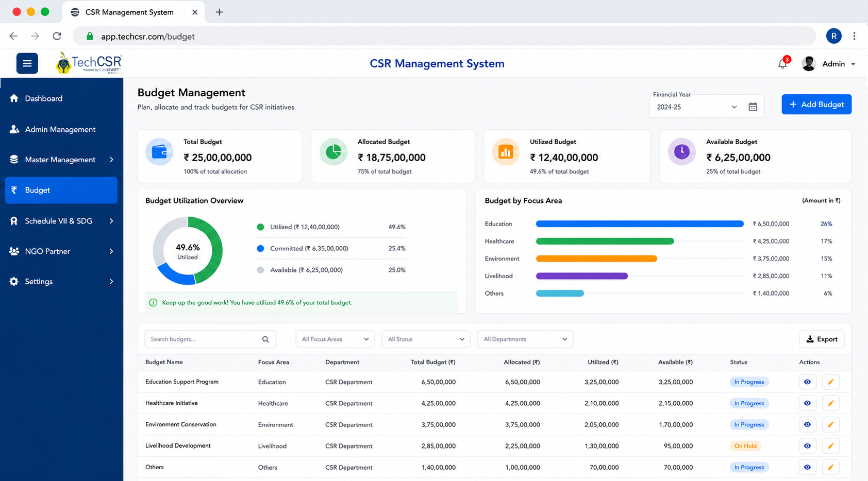Viewport: 868px width, 481px height.
Task: Click the Total Budget wallet icon
Action: tap(159, 152)
